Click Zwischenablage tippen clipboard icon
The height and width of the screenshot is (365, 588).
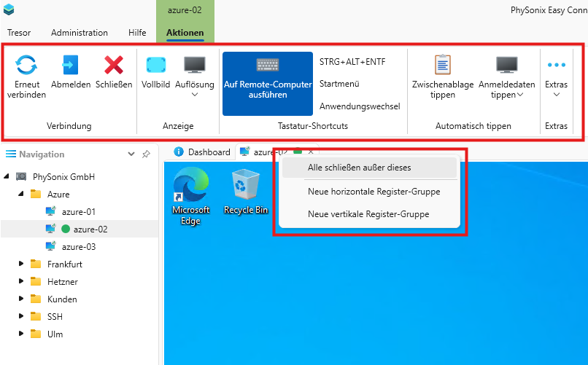pyautogui.click(x=443, y=66)
